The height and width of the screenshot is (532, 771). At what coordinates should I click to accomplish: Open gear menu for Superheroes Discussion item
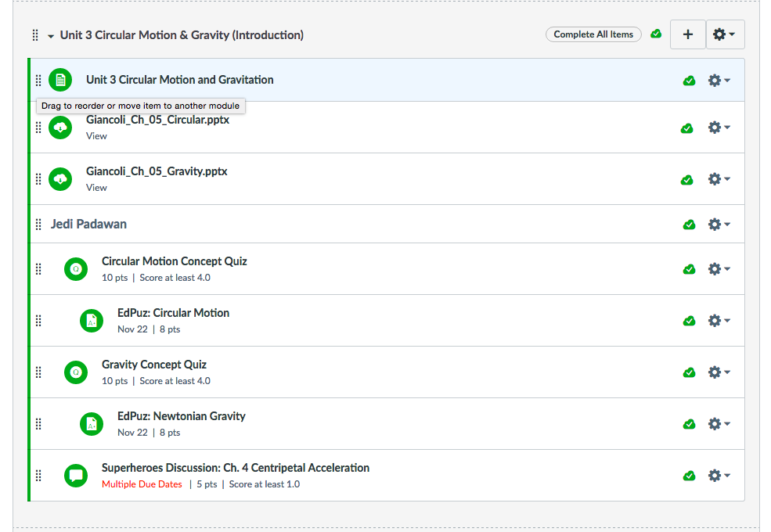coord(719,476)
